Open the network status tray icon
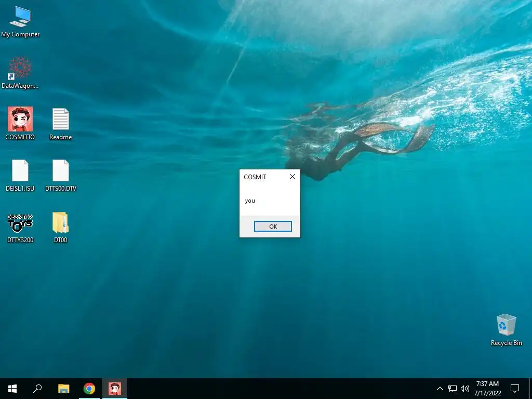The image size is (532, 399). [453, 389]
